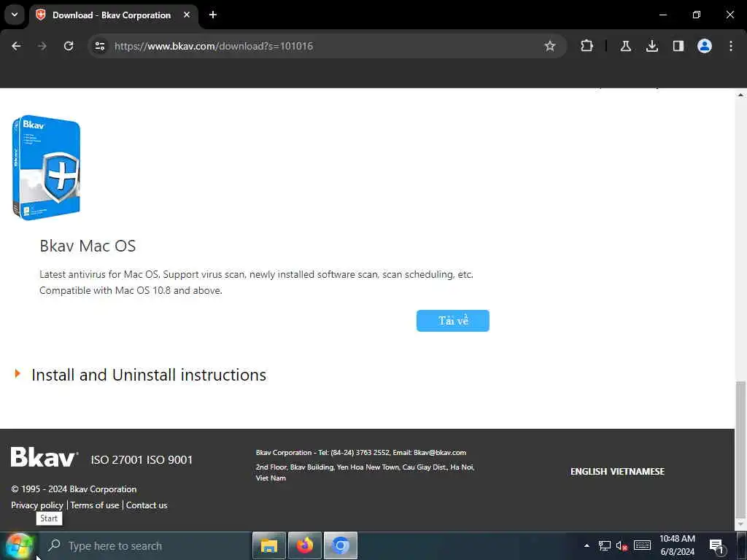This screenshot has height=560, width=747.
Task: View site information icon in address bar
Action: pos(100,46)
